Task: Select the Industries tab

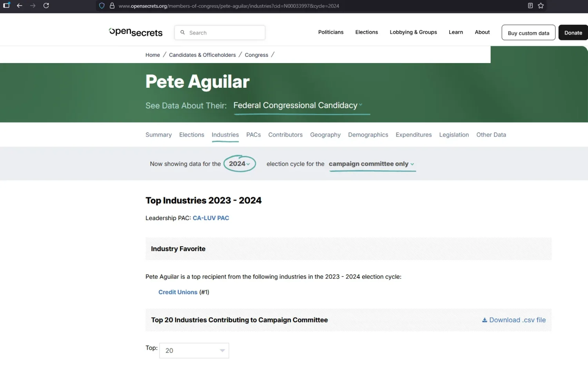Action: tap(225, 135)
